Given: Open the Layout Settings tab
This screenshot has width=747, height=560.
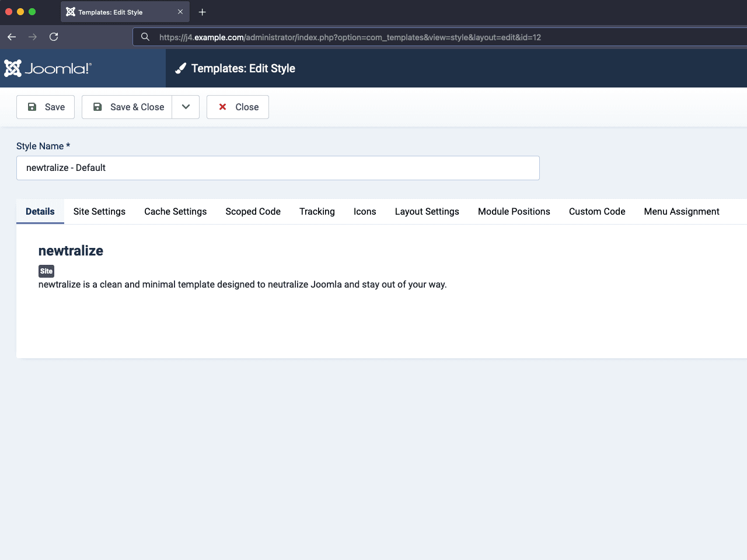Looking at the screenshot, I should coord(427,211).
